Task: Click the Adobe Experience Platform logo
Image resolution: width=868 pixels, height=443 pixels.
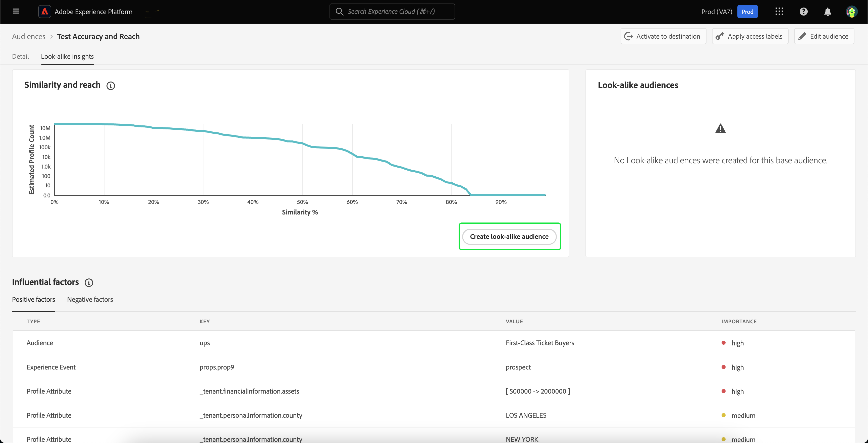Action: click(x=44, y=12)
